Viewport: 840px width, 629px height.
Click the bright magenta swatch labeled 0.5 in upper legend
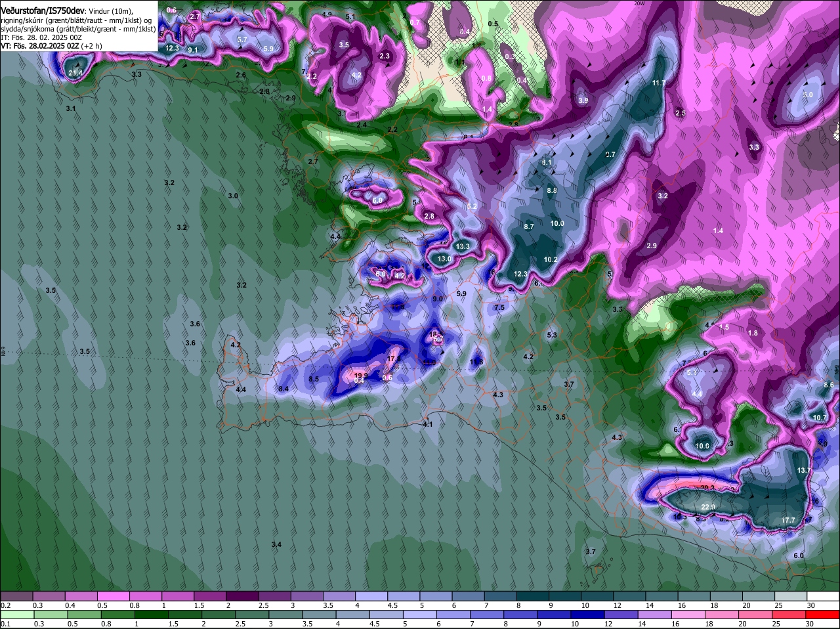(113, 596)
